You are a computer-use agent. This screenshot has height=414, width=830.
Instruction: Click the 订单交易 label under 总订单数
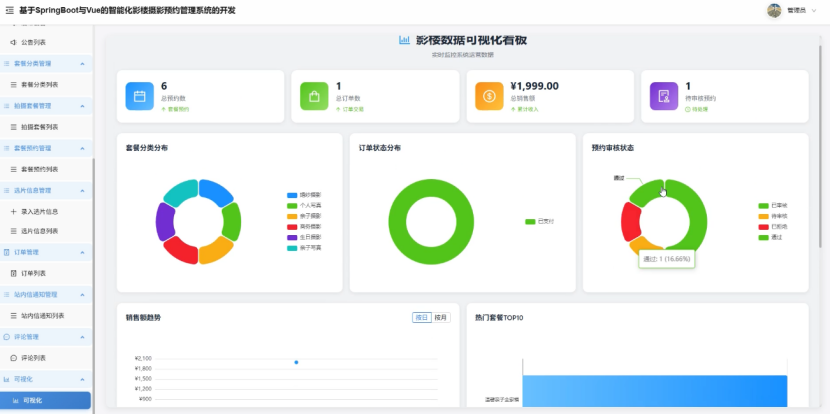coord(353,109)
